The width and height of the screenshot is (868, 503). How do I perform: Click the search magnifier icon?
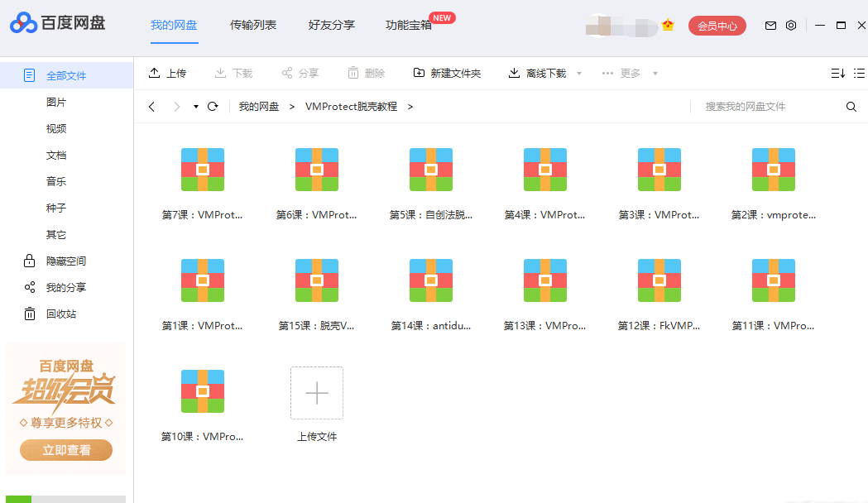[851, 106]
